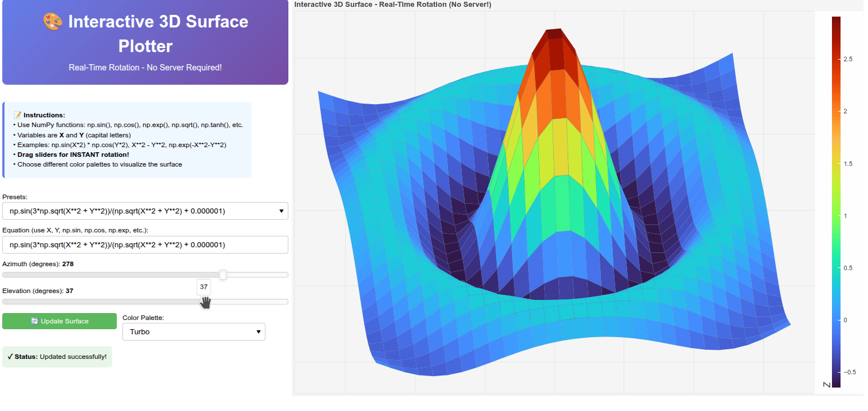Screen dimensions: 868x411
Task: Click the plot title above the 3D chart
Action: (x=392, y=5)
